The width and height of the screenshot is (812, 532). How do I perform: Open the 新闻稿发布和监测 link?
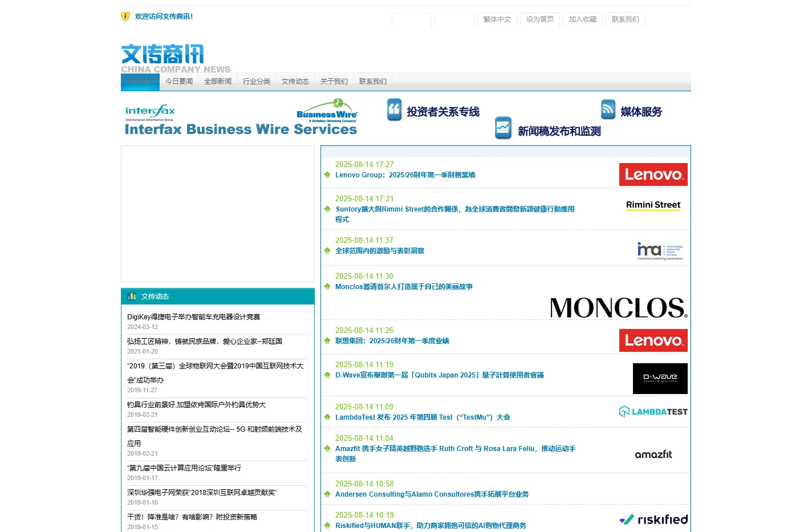[559, 131]
